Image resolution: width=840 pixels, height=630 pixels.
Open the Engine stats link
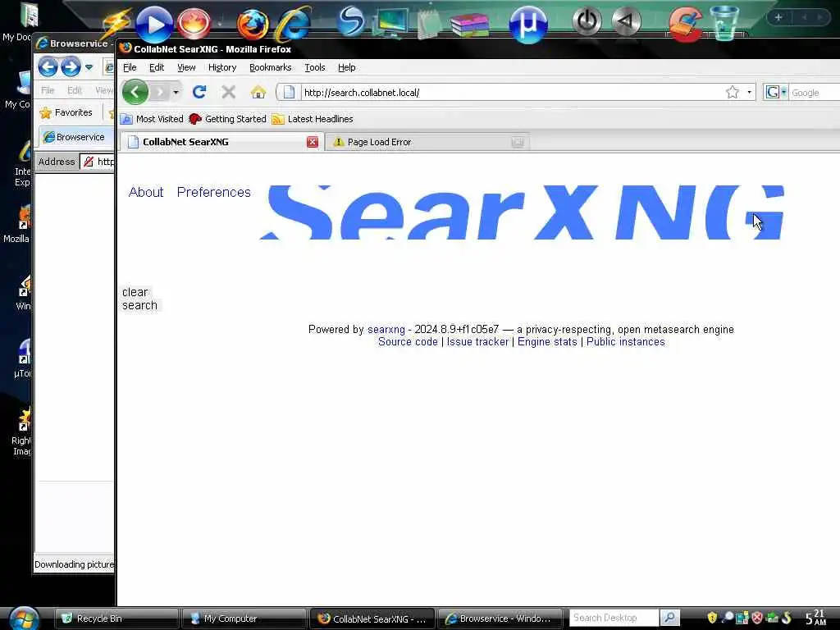pyautogui.click(x=547, y=342)
